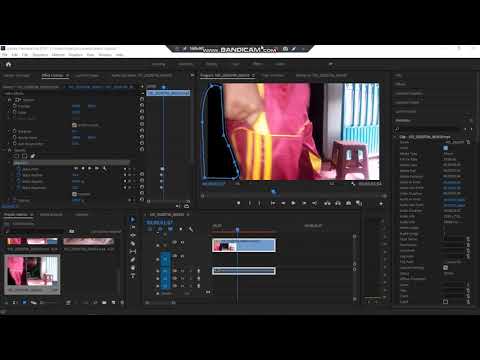Select the Type tool
Image resolution: width=480 pixels, height=360 pixels.
[x=133, y=275]
